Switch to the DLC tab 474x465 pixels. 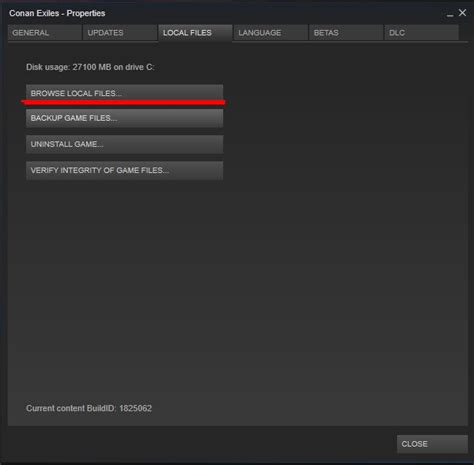[x=422, y=33]
